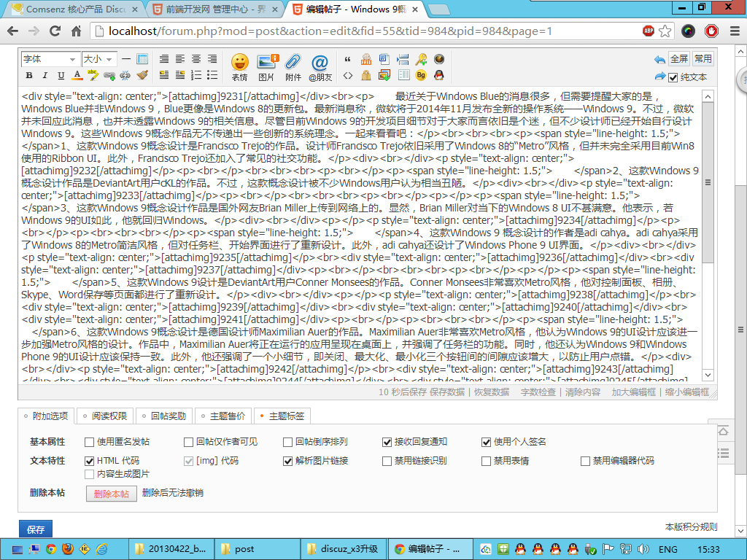The image size is (747, 560).
Task: Insert a quote block
Action: (x=348, y=59)
